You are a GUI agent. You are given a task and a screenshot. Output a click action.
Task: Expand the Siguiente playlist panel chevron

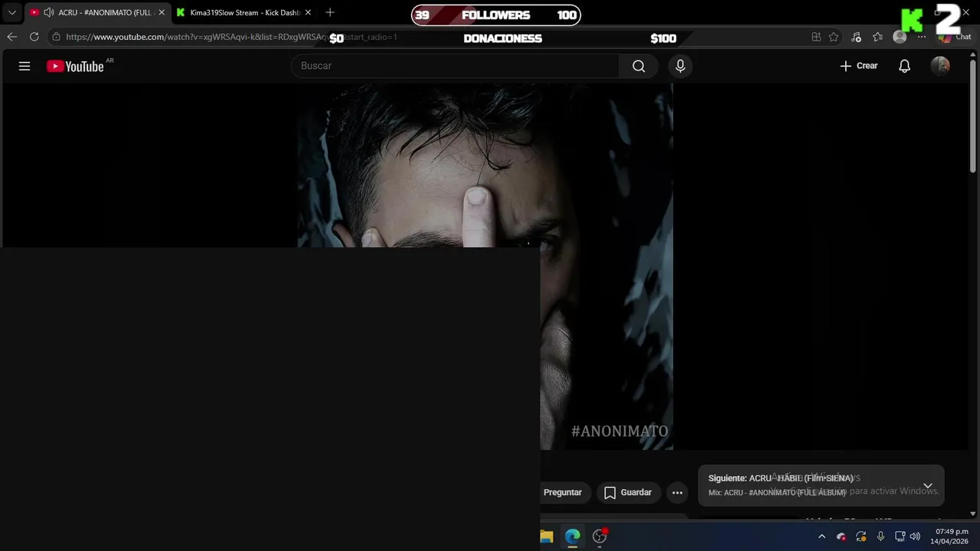pyautogui.click(x=927, y=485)
